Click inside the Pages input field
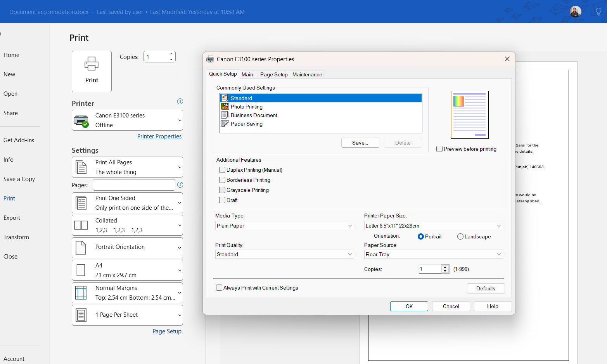607x364 pixels. point(133,185)
